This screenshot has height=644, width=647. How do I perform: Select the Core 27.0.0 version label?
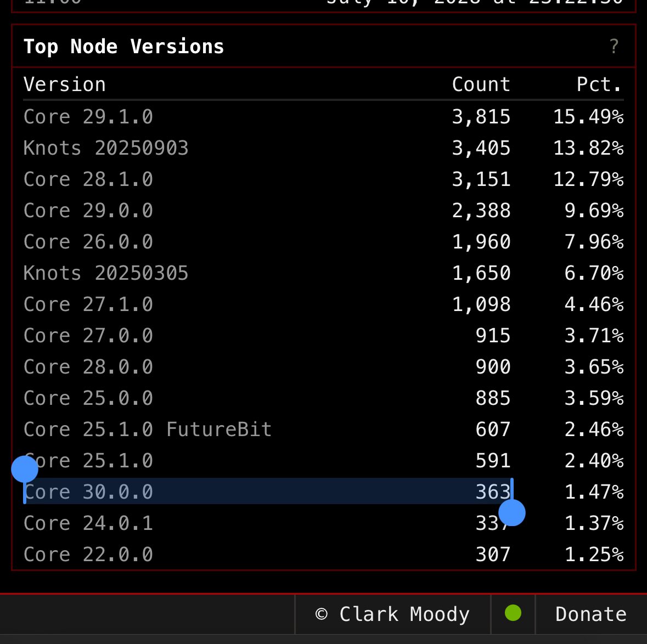tap(88, 336)
